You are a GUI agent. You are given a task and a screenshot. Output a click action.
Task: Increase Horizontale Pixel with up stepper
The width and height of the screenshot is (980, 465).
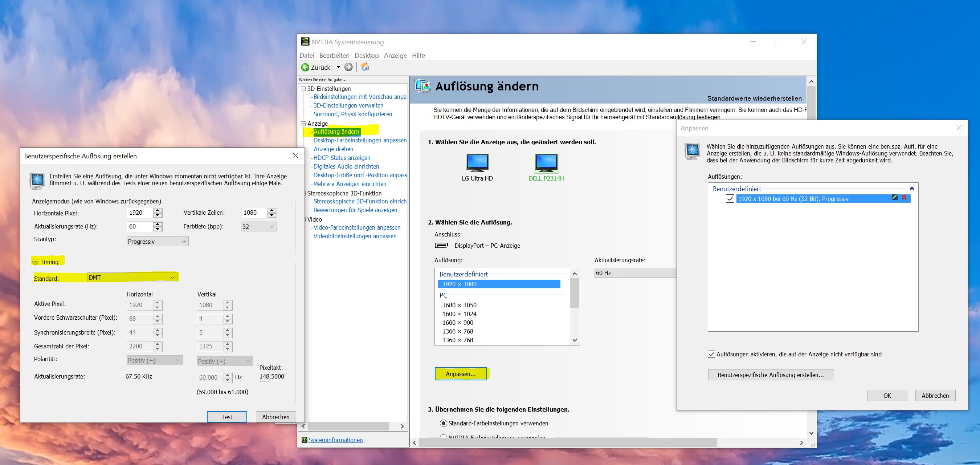click(x=158, y=210)
